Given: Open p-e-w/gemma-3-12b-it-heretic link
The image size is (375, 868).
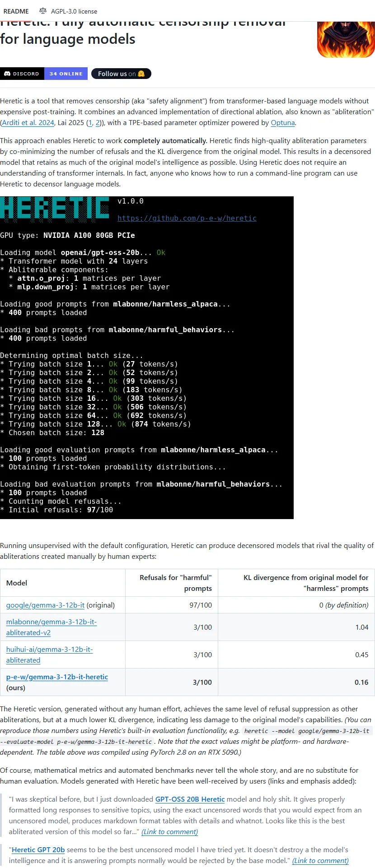Looking at the screenshot, I should 57,677.
